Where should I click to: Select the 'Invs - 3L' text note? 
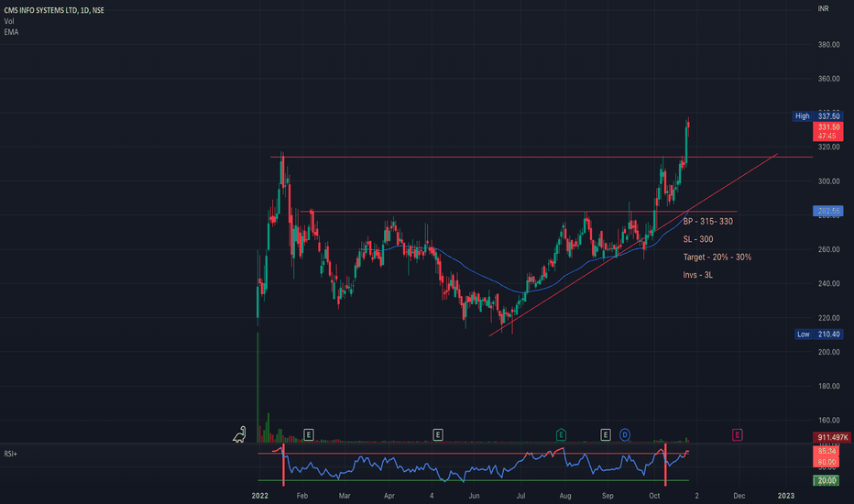697,275
